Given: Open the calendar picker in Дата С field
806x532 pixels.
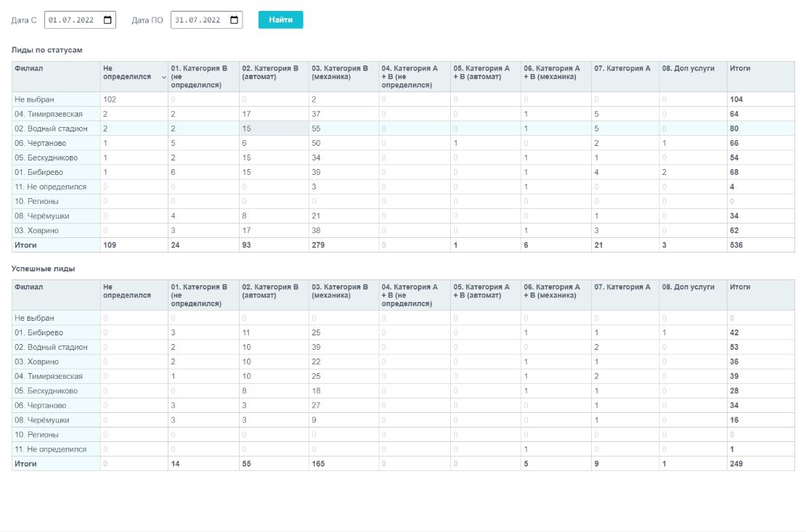Looking at the screenshot, I should pyautogui.click(x=108, y=20).
